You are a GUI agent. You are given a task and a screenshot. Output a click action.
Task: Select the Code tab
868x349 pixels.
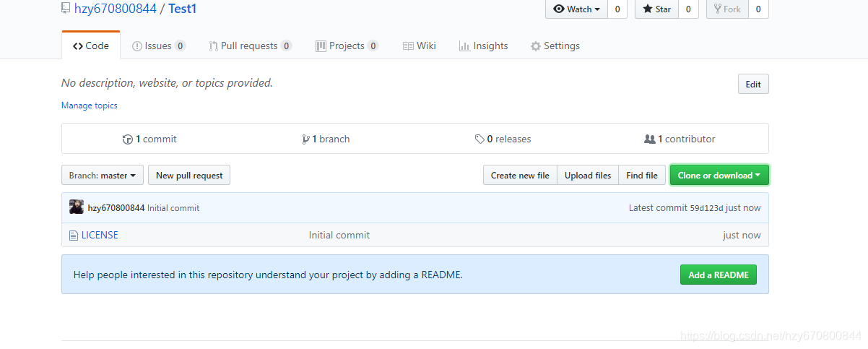pos(91,46)
